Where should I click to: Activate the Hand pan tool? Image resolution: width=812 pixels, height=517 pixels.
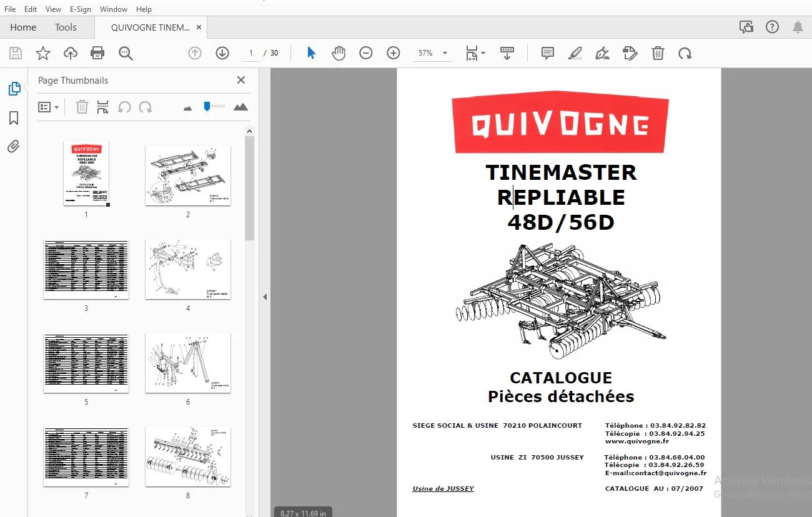(x=339, y=54)
